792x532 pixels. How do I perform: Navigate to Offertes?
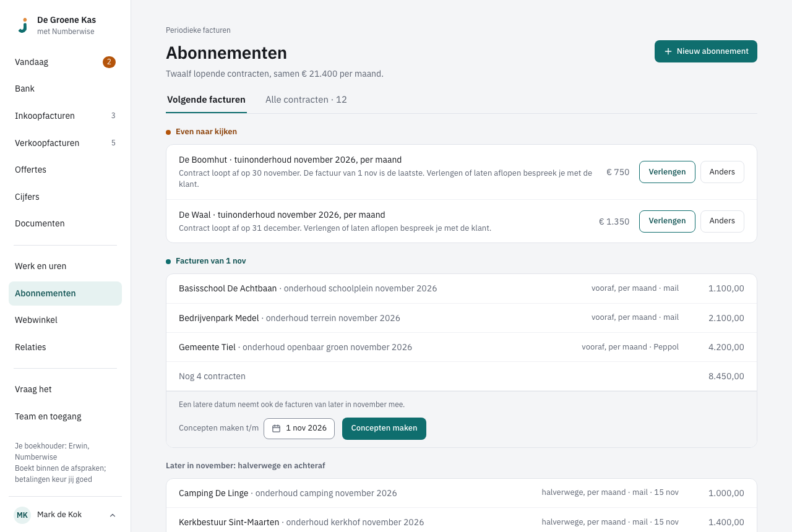click(65, 169)
